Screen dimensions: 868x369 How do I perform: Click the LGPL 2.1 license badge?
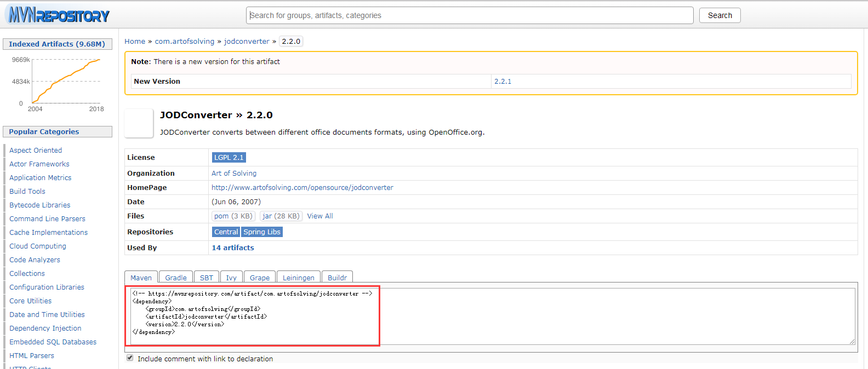coord(229,158)
